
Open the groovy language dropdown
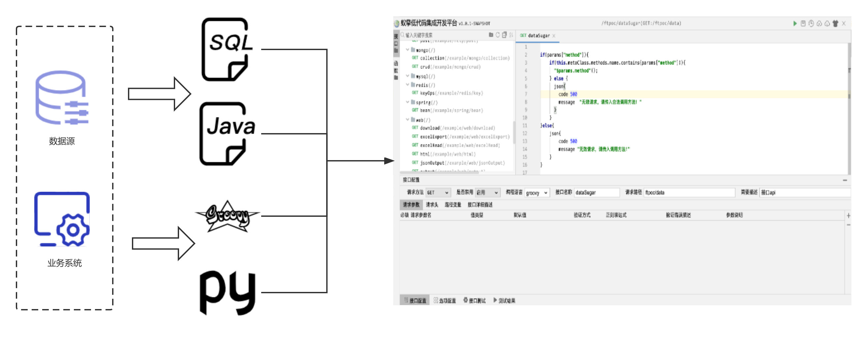coord(537,192)
